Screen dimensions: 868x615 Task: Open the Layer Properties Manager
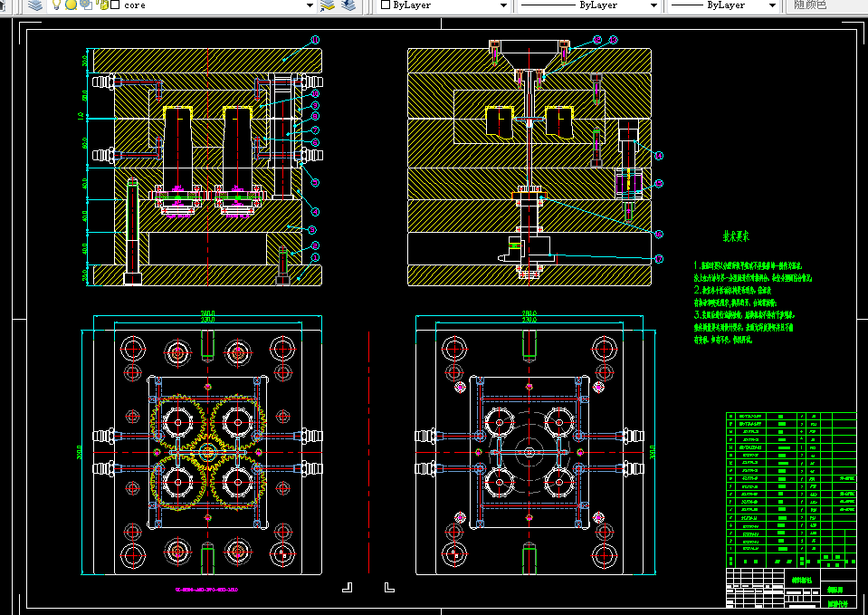click(34, 5)
